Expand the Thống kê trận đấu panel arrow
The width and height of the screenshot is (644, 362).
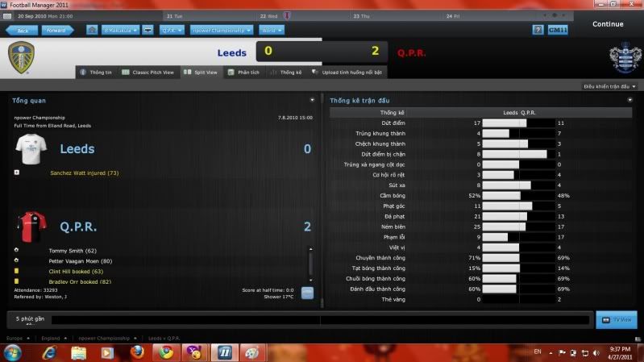pos(630,100)
